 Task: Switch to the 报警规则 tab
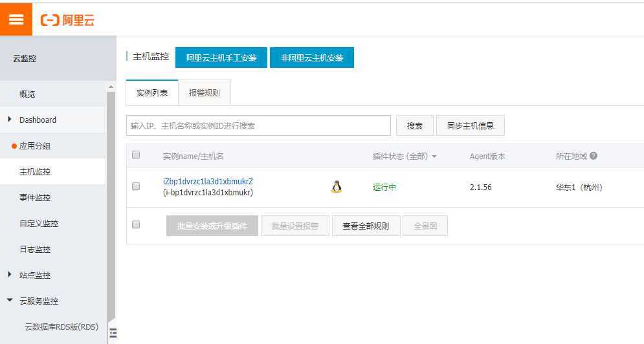point(204,92)
